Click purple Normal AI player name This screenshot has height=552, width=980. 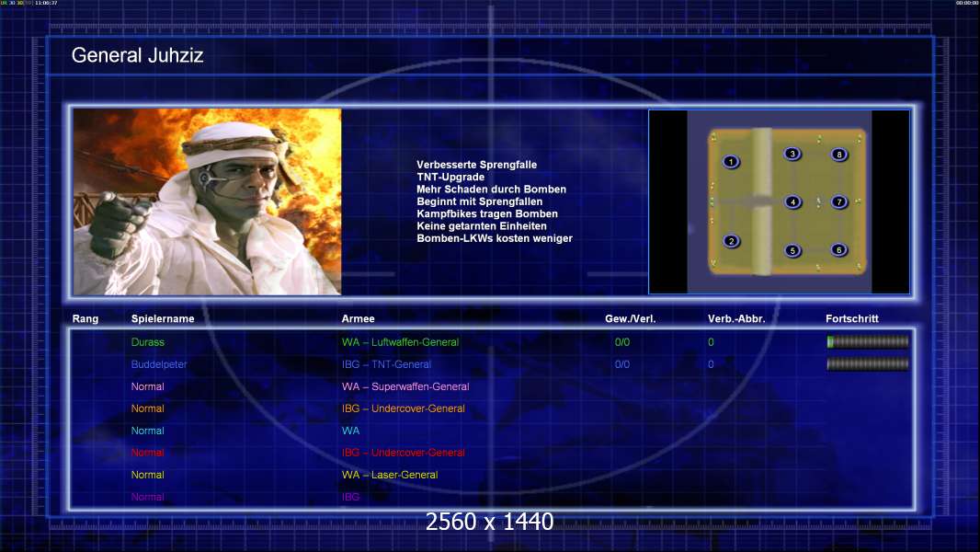click(147, 497)
